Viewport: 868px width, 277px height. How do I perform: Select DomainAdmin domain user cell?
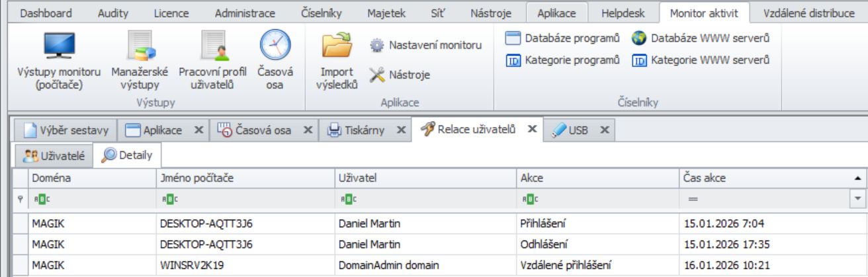425,265
